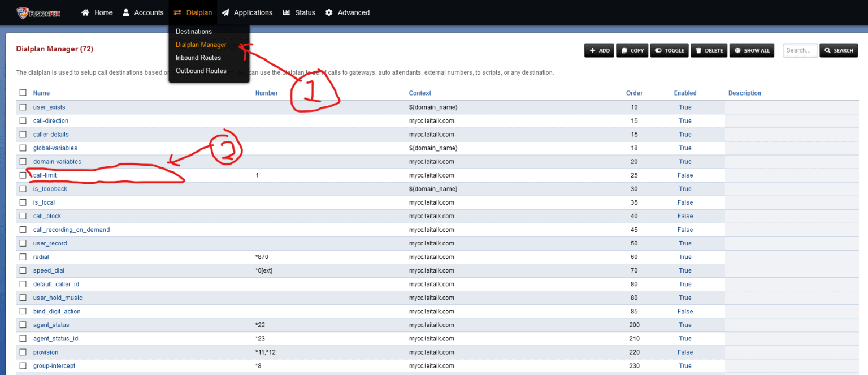The width and height of the screenshot is (868, 375).
Task: Select Dialplan Manager menu entry
Action: click(x=201, y=45)
